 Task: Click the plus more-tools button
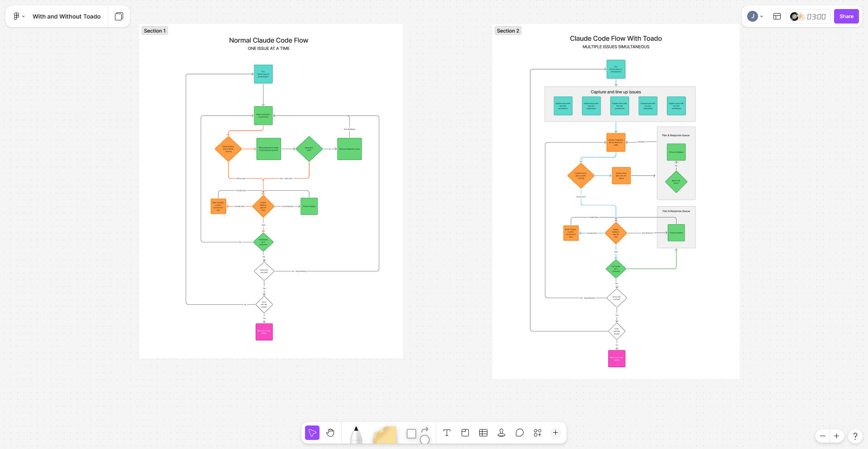pyautogui.click(x=555, y=433)
